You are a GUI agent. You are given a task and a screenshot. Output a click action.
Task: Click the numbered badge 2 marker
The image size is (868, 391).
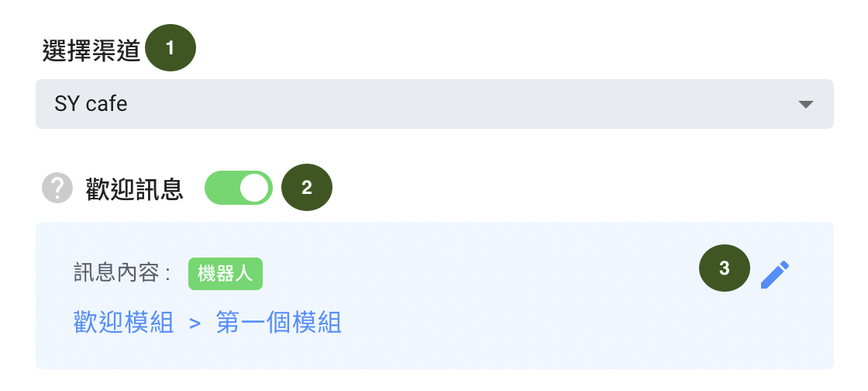point(307,188)
